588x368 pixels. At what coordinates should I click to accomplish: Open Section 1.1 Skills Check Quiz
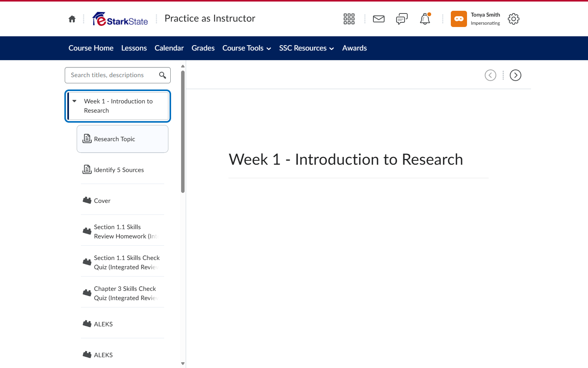click(x=123, y=262)
